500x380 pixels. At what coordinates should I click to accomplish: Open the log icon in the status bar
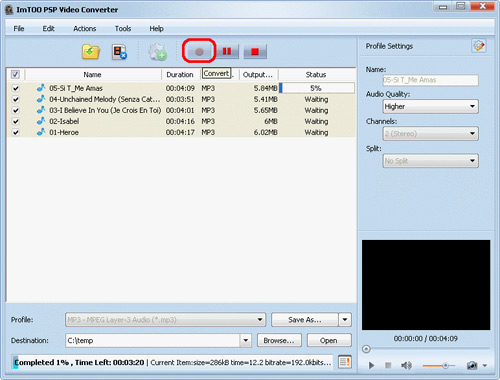click(x=345, y=362)
